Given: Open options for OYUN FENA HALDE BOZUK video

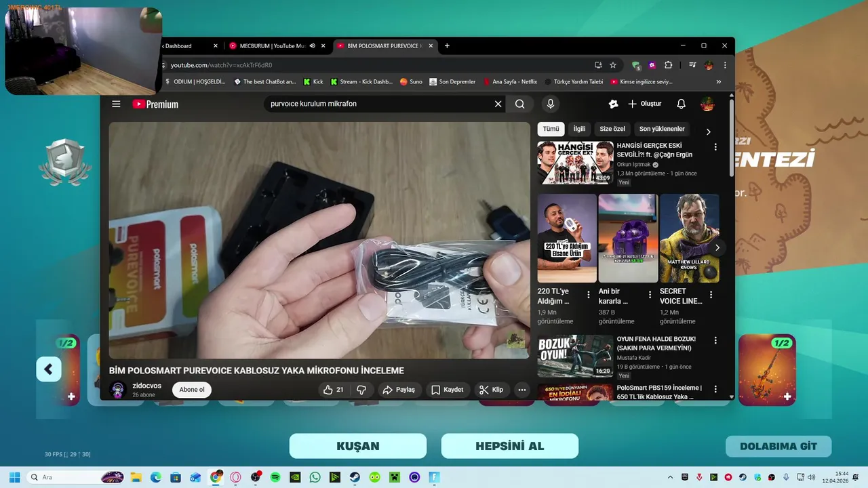Looking at the screenshot, I should pos(715,340).
